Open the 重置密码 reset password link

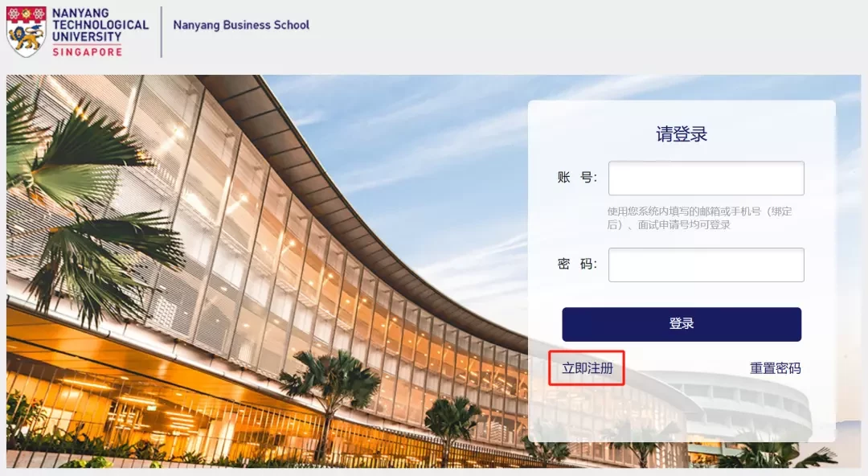tap(775, 368)
